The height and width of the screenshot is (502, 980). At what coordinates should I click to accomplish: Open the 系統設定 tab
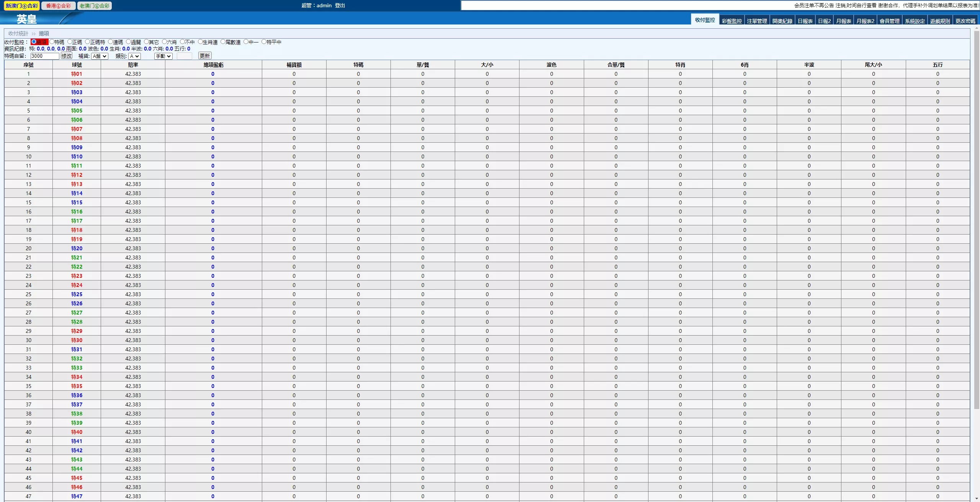point(915,21)
